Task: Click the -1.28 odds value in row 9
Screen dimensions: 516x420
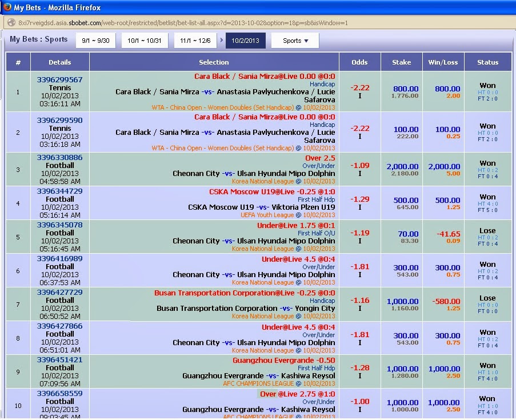Action: coord(359,367)
